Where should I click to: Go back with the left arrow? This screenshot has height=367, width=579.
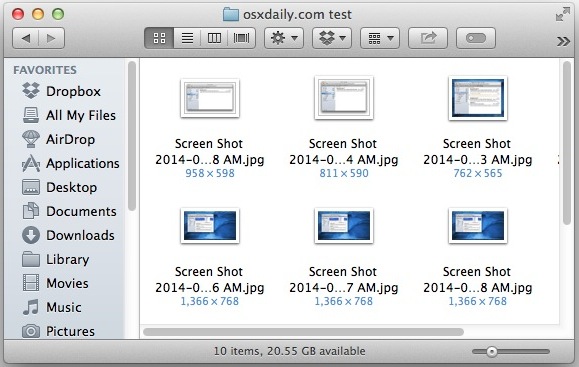[x=25, y=38]
